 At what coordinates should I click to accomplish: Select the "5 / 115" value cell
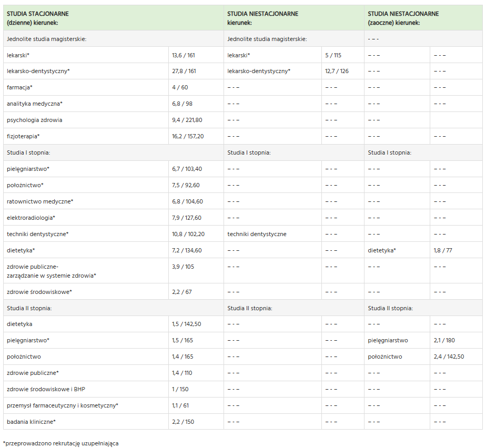pos(333,55)
